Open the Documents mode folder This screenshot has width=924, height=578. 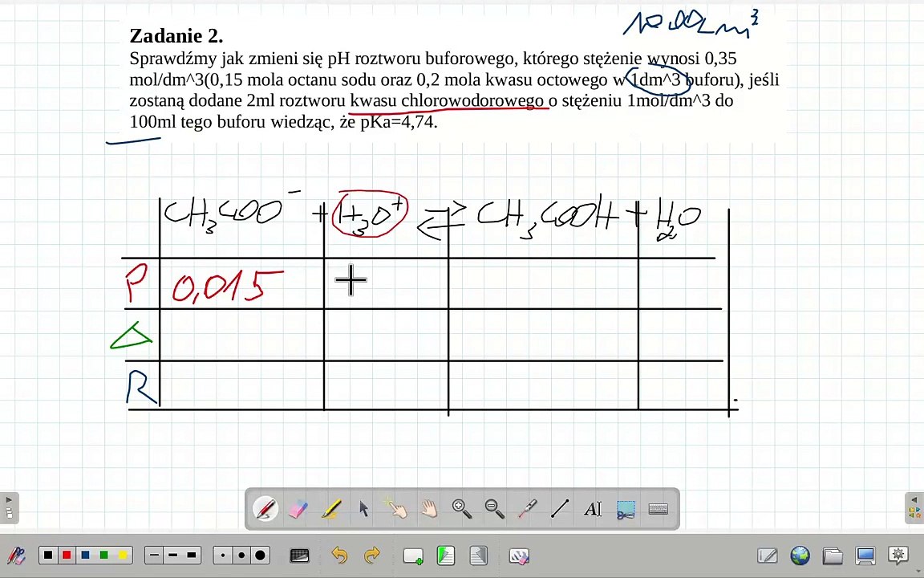[x=833, y=556]
